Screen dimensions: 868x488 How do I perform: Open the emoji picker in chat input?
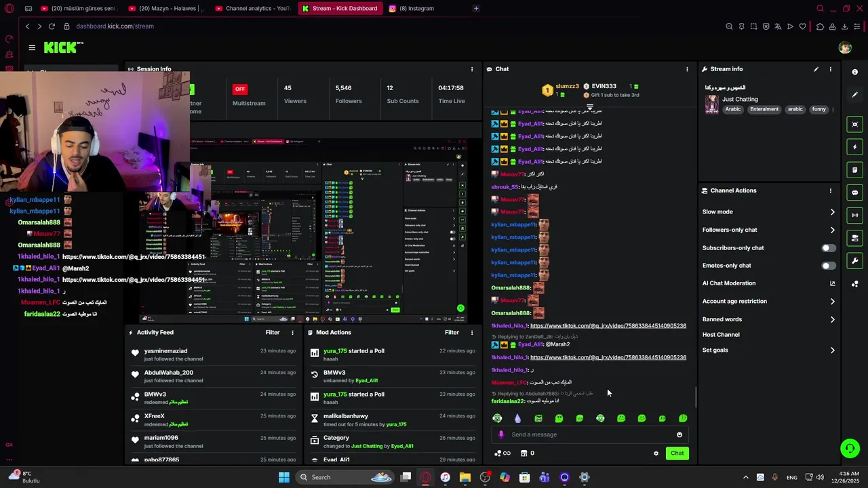(x=679, y=435)
